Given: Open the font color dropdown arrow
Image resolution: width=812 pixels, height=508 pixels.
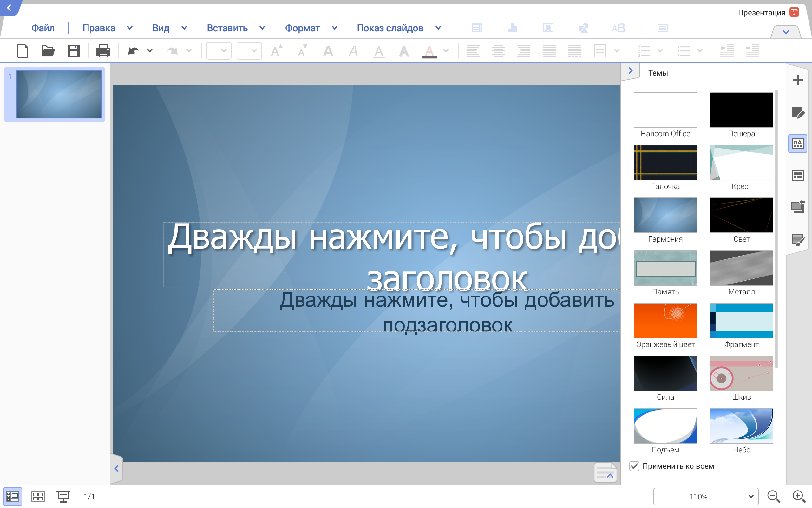Looking at the screenshot, I should (446, 51).
